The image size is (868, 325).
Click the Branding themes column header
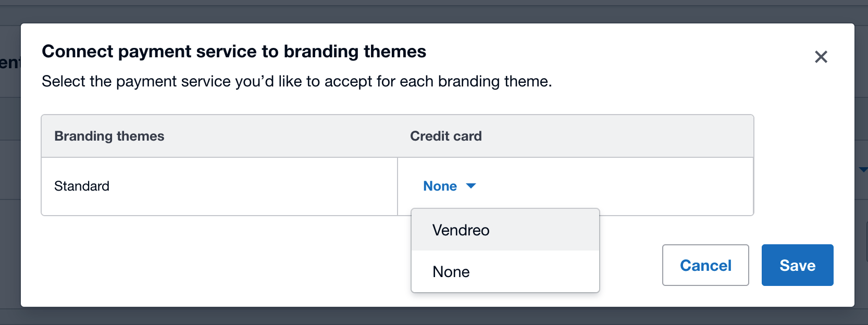coord(109,136)
